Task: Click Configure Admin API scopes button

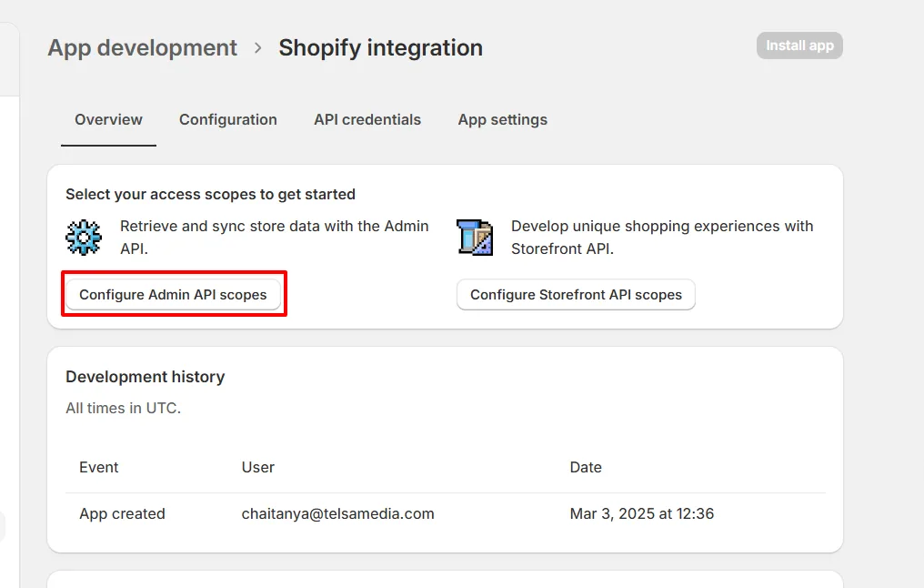Action: click(x=173, y=294)
